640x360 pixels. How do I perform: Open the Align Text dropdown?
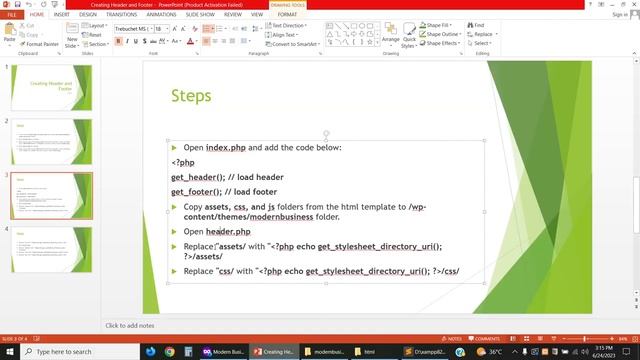(x=282, y=35)
